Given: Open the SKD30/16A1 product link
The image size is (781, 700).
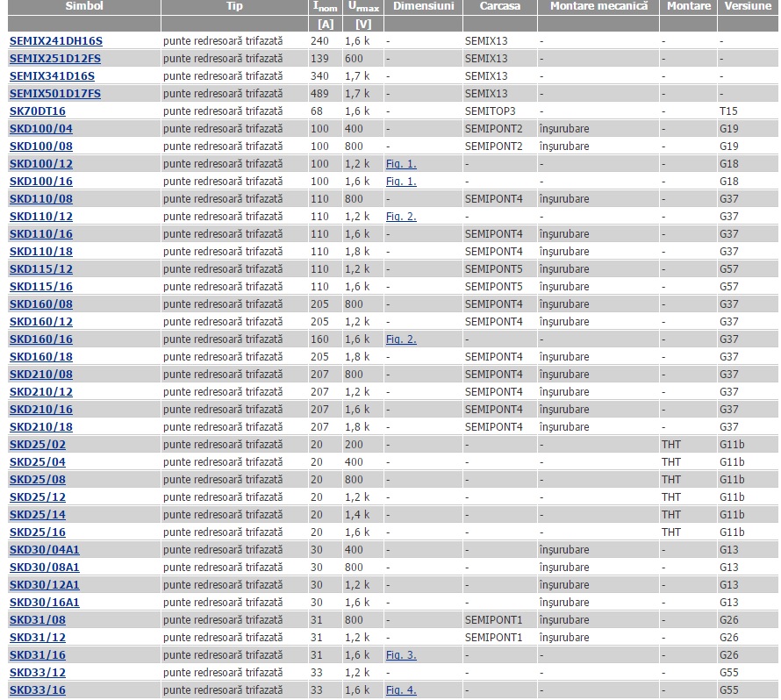Looking at the screenshot, I should [x=45, y=603].
